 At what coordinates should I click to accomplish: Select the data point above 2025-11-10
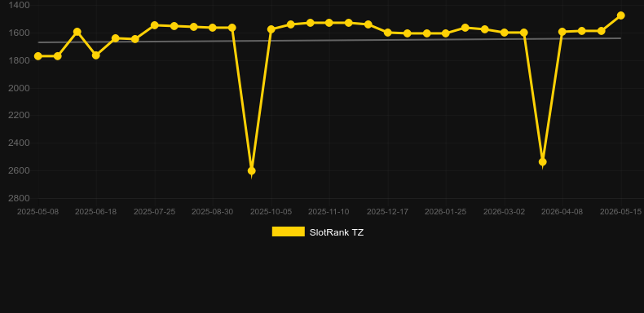point(329,23)
